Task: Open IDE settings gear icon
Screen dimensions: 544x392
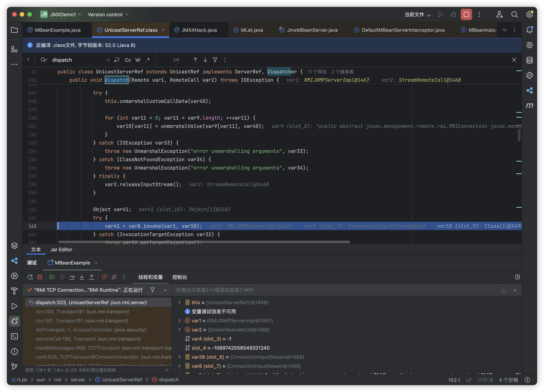Action: pos(529,15)
